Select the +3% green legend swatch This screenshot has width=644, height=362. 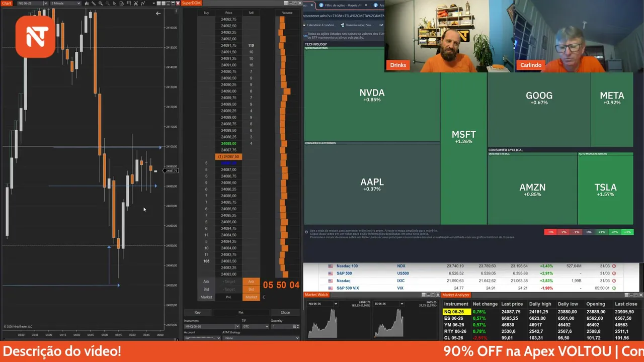[627, 232]
